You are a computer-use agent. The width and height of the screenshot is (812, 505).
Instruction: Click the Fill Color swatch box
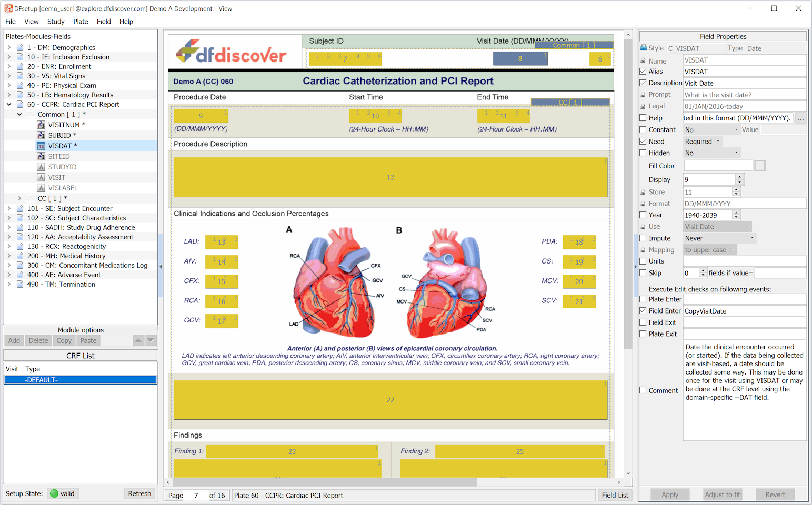pyautogui.click(x=760, y=166)
